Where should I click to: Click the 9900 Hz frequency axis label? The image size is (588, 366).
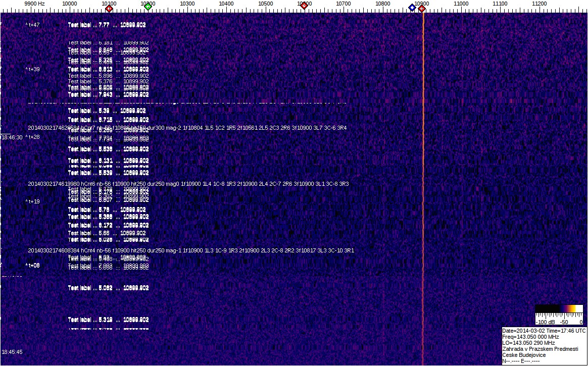click(x=34, y=4)
